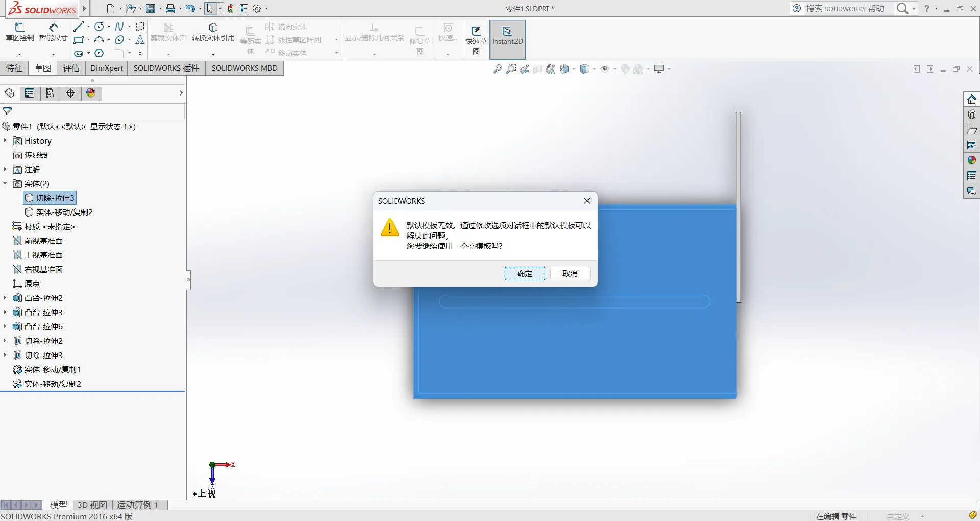Switch to the 特征 (Features) tab
Viewport: 980px width, 521px height.
[x=14, y=68]
